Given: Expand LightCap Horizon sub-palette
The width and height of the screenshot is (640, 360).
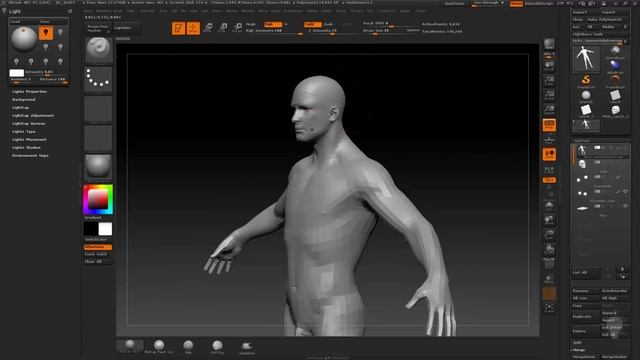Looking at the screenshot, I should click(x=29, y=124).
